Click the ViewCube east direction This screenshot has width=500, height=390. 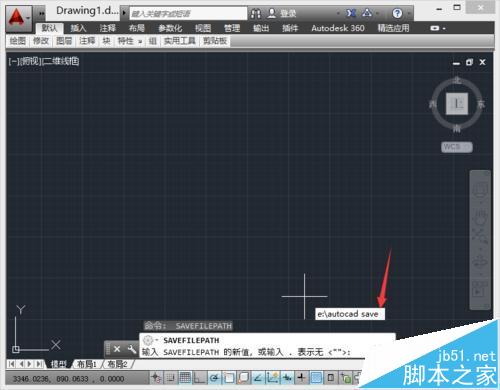(481, 104)
